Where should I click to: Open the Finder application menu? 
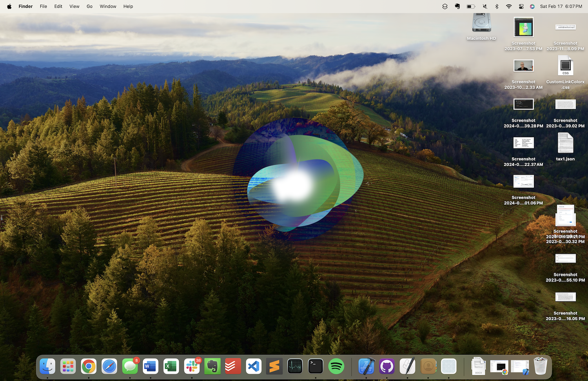pyautogui.click(x=25, y=6)
